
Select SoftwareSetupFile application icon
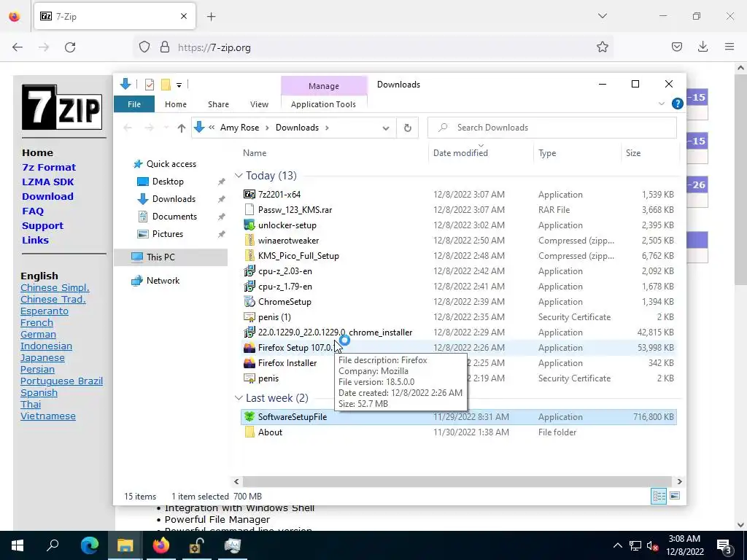coord(249,416)
